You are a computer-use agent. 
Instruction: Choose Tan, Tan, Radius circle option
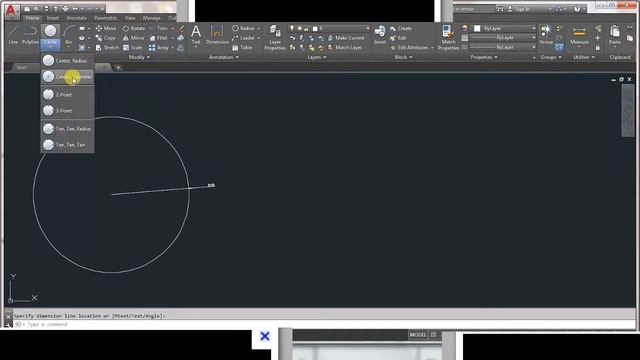(x=67, y=129)
